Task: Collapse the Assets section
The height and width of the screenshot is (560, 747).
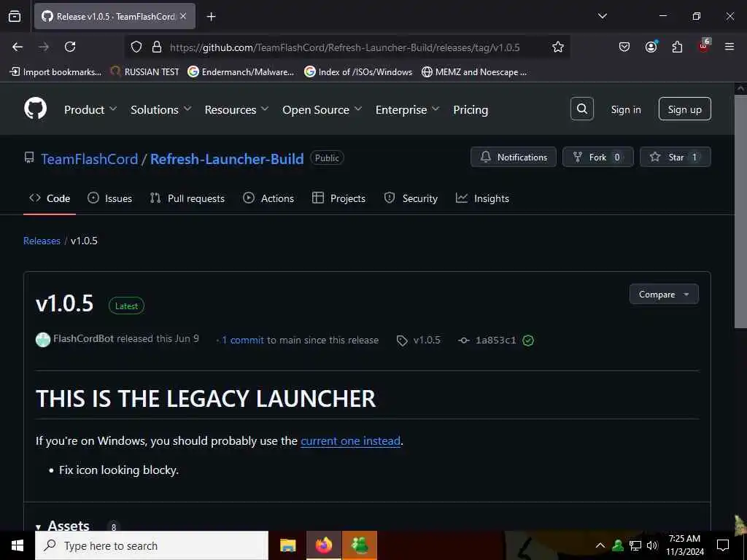Action: (x=63, y=526)
